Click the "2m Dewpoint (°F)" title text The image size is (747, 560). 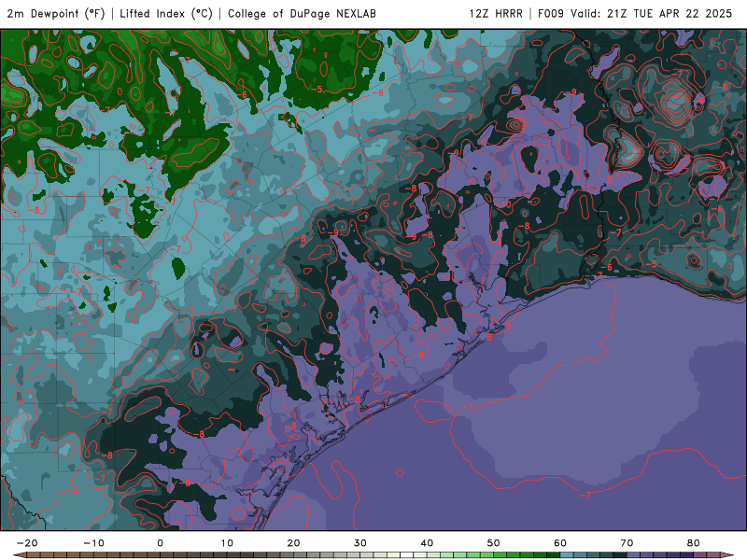tap(56, 14)
